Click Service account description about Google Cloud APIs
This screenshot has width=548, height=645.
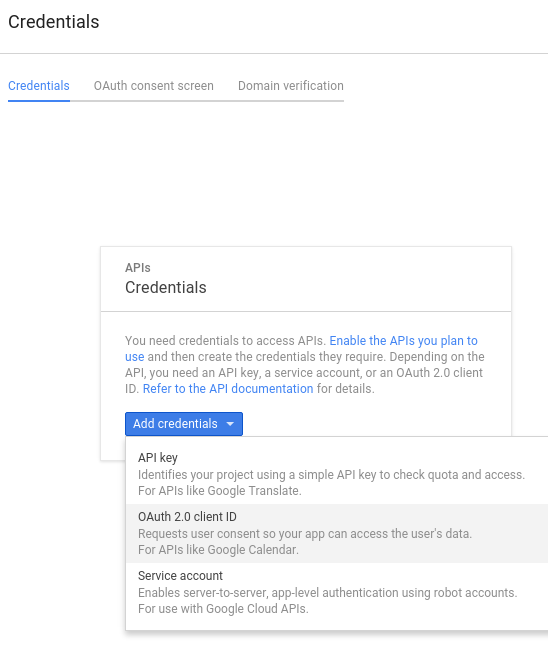(x=223, y=609)
